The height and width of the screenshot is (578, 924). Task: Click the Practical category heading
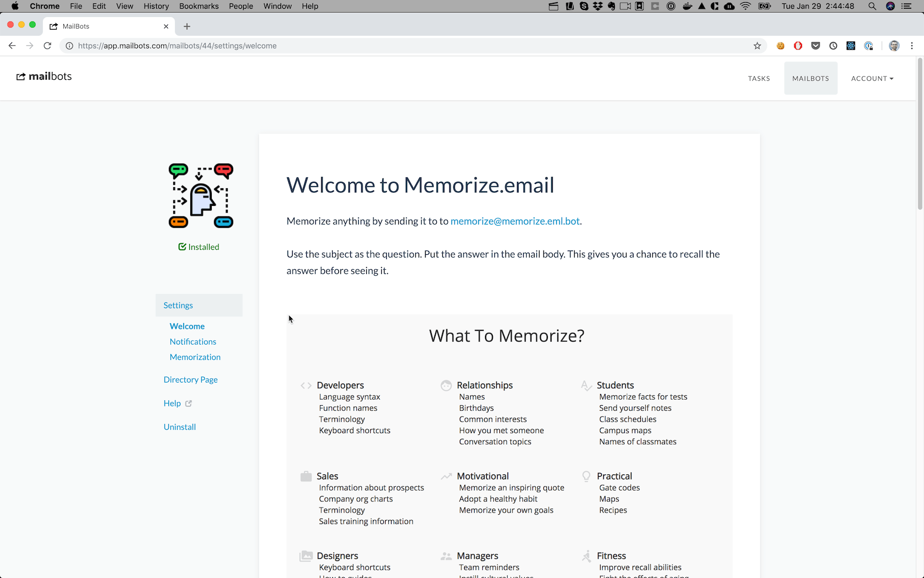pos(614,476)
